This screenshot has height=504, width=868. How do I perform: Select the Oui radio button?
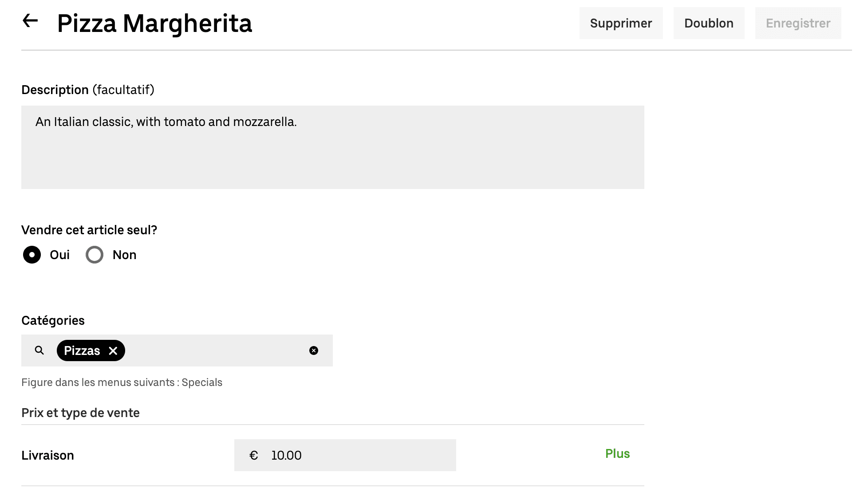click(32, 255)
